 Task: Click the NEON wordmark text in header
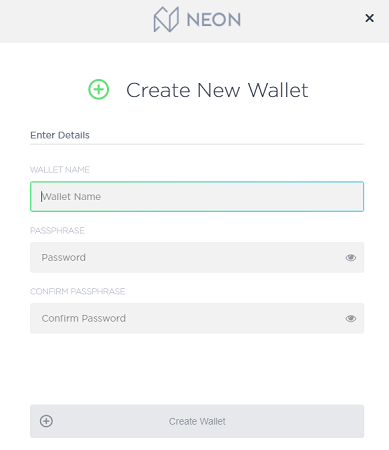click(x=214, y=20)
